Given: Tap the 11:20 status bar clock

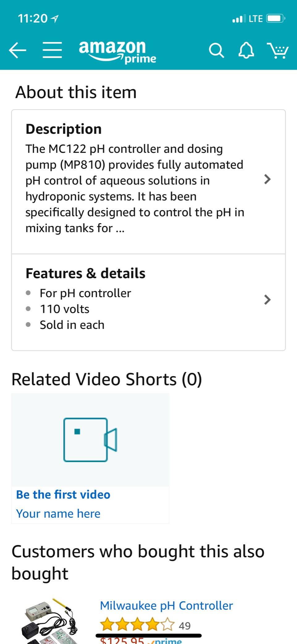Looking at the screenshot, I should tap(32, 19).
